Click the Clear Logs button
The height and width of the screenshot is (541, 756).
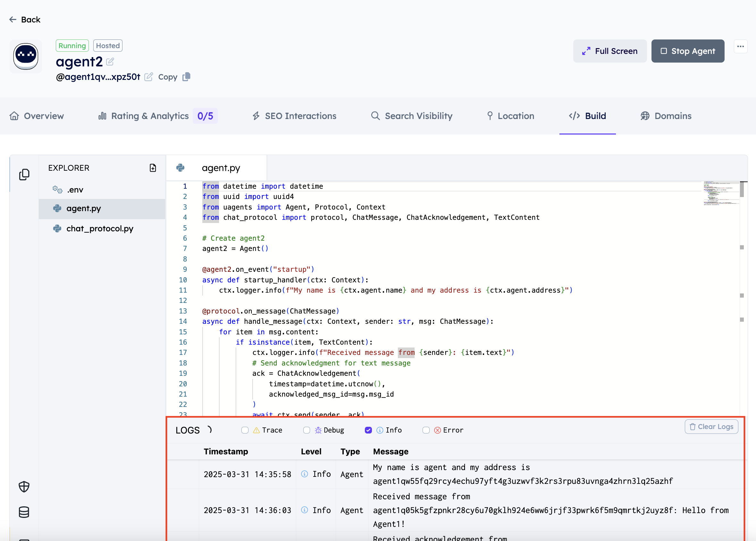[711, 426]
